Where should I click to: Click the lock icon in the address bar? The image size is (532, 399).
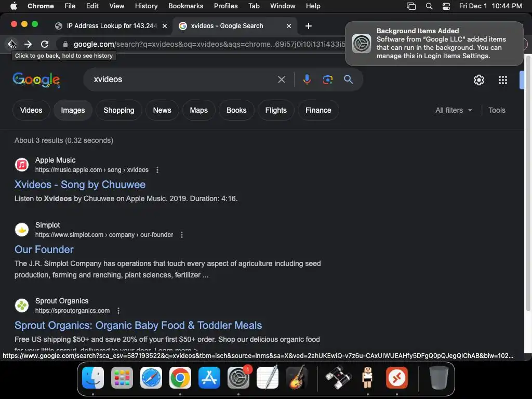65,44
